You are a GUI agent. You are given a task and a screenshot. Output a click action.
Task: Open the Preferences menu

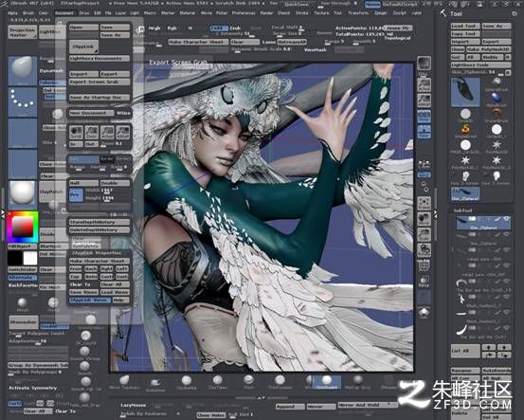(x=244, y=13)
